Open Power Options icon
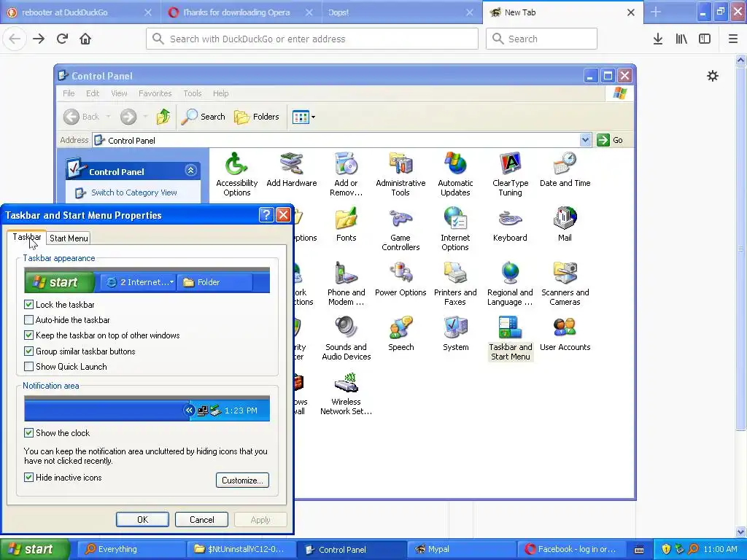The width and height of the screenshot is (747, 560). point(400,279)
